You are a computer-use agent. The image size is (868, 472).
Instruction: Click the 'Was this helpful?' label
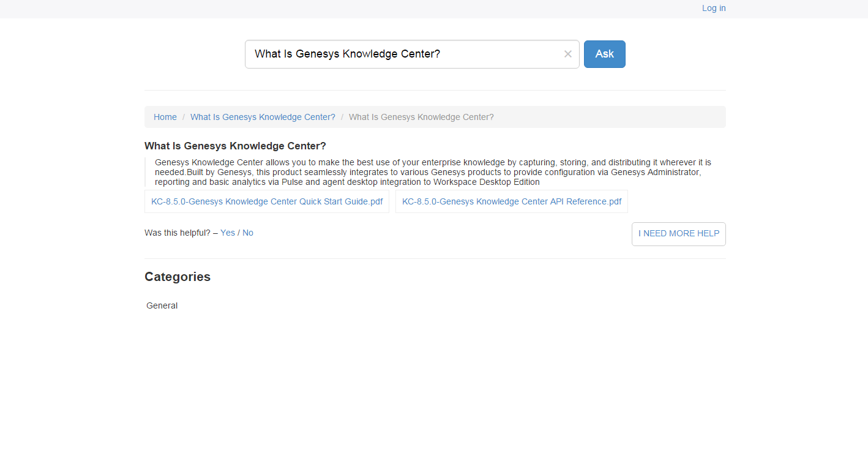(177, 233)
